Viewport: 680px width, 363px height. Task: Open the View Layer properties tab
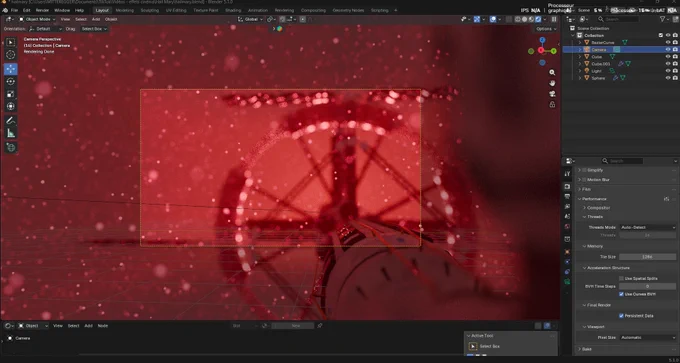pyautogui.click(x=567, y=206)
